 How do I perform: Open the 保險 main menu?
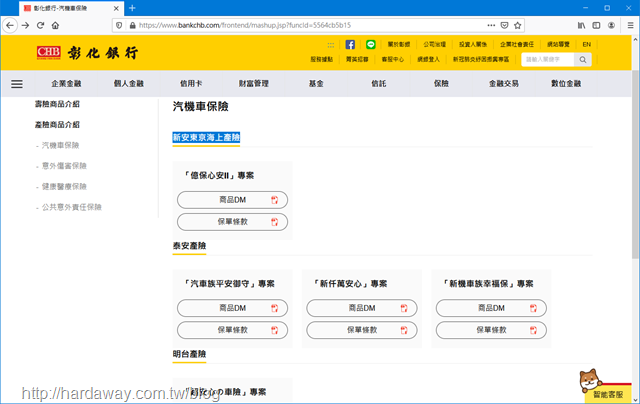[x=441, y=84]
